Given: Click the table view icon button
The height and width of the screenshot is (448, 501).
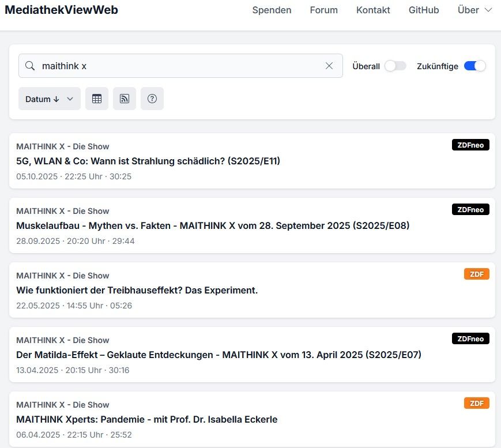Looking at the screenshot, I should tap(97, 99).
